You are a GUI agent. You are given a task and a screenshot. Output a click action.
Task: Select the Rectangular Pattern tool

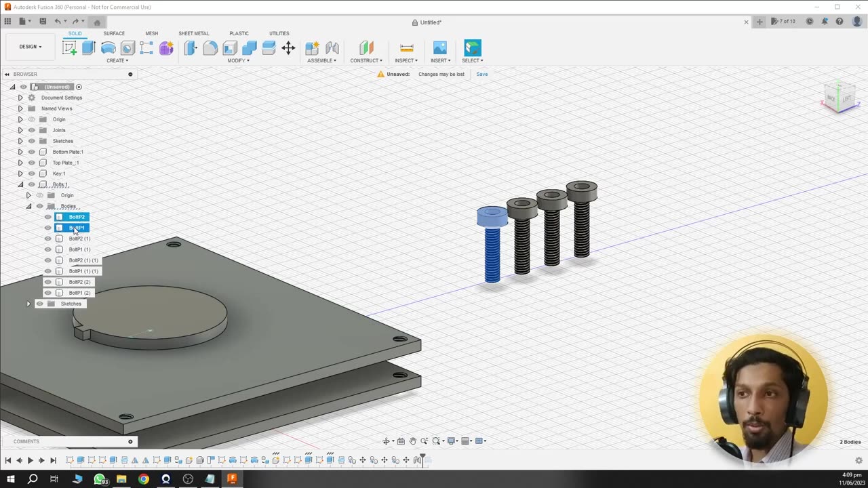click(x=146, y=47)
